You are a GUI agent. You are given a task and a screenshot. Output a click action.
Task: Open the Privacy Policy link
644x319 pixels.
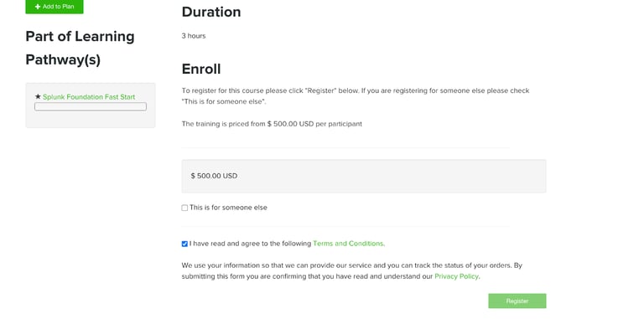coord(457,276)
